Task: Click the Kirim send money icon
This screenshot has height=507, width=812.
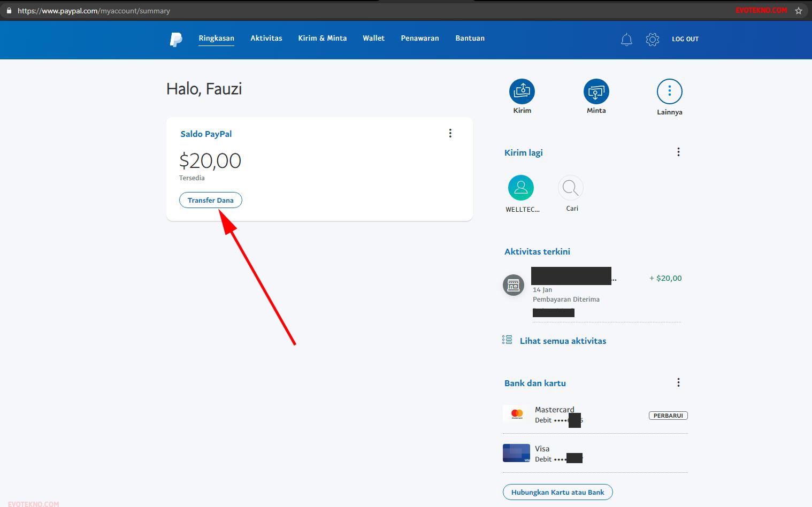Action: (522, 91)
